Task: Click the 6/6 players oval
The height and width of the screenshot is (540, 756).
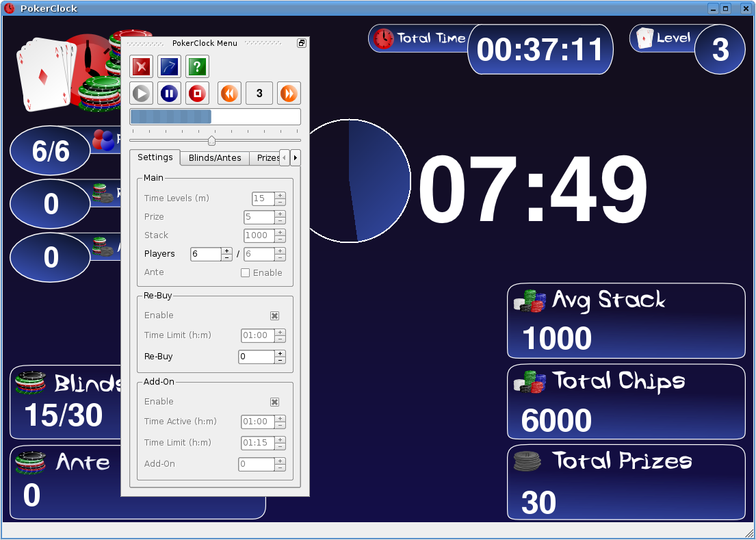Action: [50, 151]
